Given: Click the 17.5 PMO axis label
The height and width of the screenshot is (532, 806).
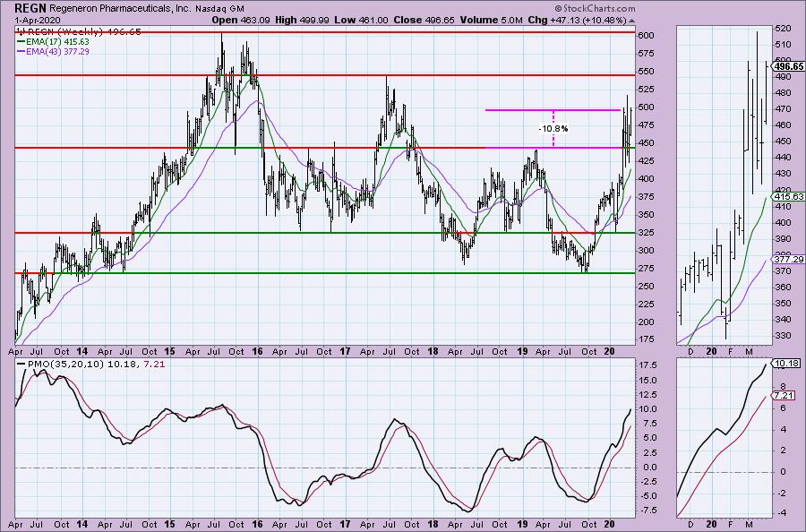Looking at the screenshot, I should click(x=647, y=365).
